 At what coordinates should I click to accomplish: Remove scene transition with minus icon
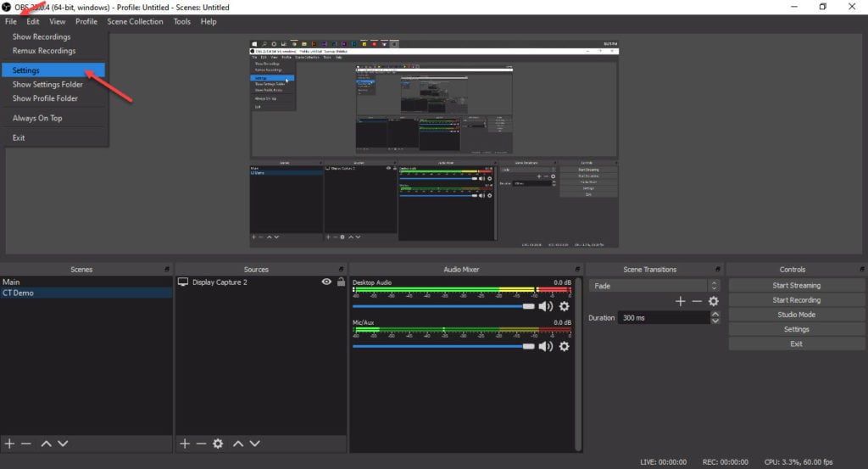pyautogui.click(x=697, y=301)
